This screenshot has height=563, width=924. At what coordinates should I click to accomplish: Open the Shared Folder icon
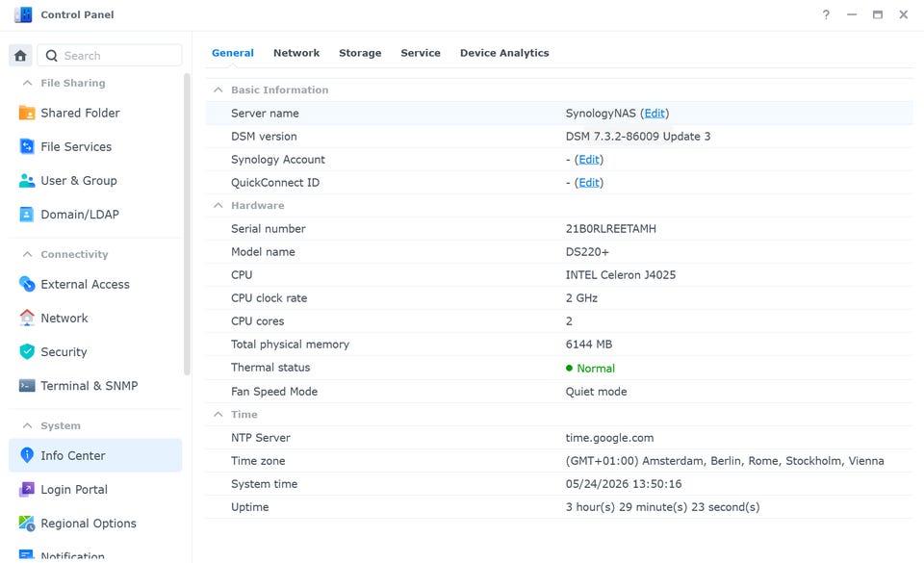click(x=27, y=113)
